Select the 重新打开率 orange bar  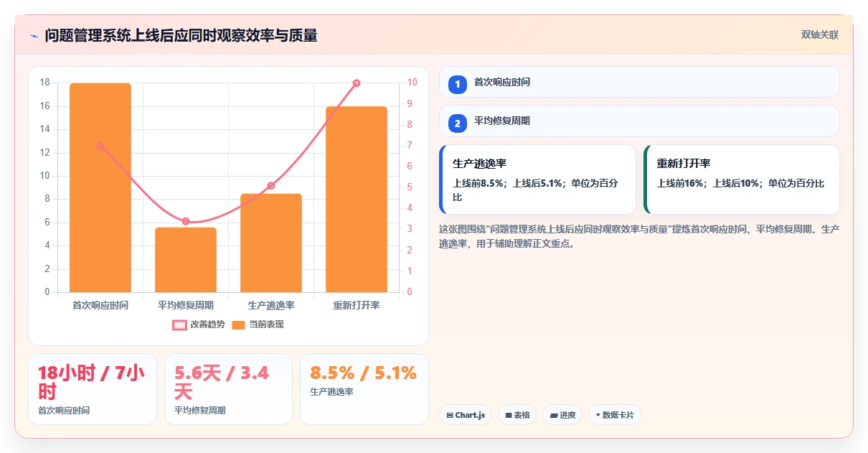357,200
